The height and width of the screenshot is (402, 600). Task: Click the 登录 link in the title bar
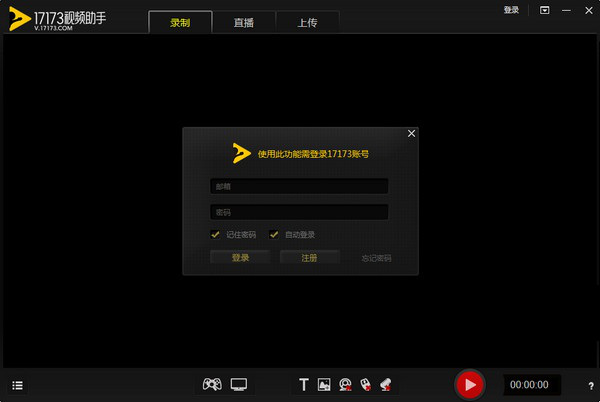pyautogui.click(x=511, y=10)
